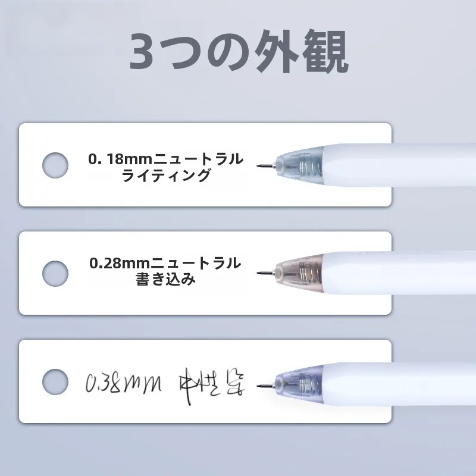The height and width of the screenshot is (476, 476).
Task: Select the circle beside 0.28mmニュートラル
Action: coord(55,273)
